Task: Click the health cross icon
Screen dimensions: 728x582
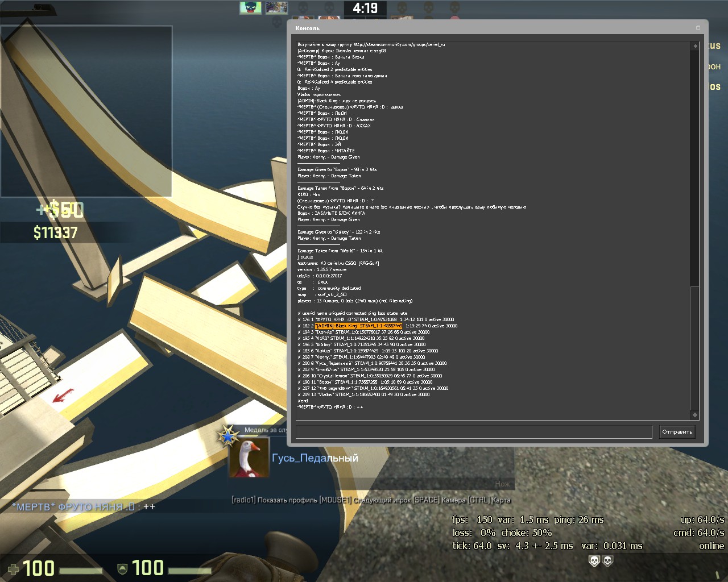Action: [x=13, y=569]
